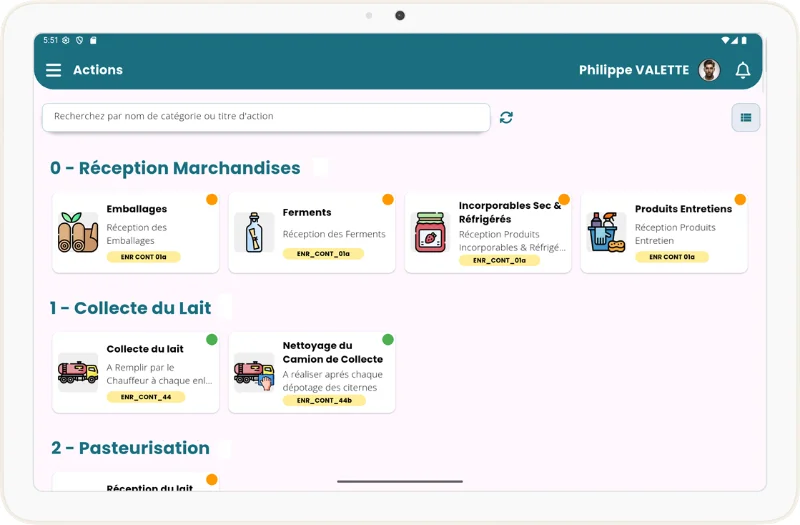Click the Actions page title
800x525 pixels.
coord(98,70)
